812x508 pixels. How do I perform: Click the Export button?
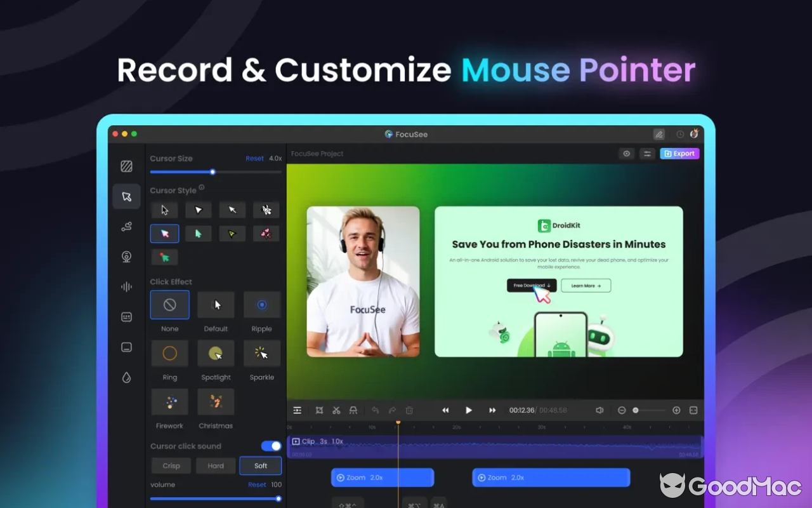point(679,153)
